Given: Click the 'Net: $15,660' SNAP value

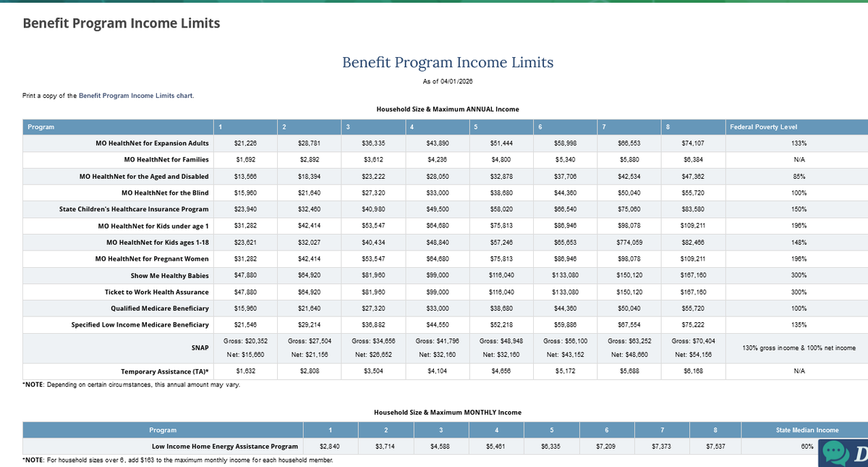Looking at the screenshot, I should tap(246, 354).
